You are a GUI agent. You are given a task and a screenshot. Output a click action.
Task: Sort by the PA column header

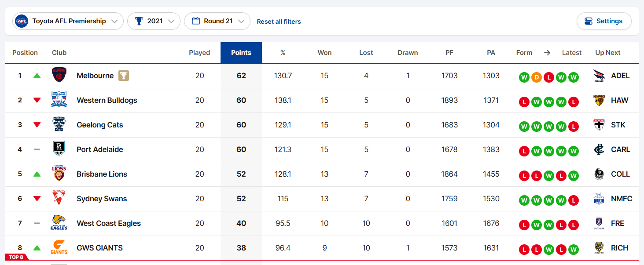(x=491, y=53)
